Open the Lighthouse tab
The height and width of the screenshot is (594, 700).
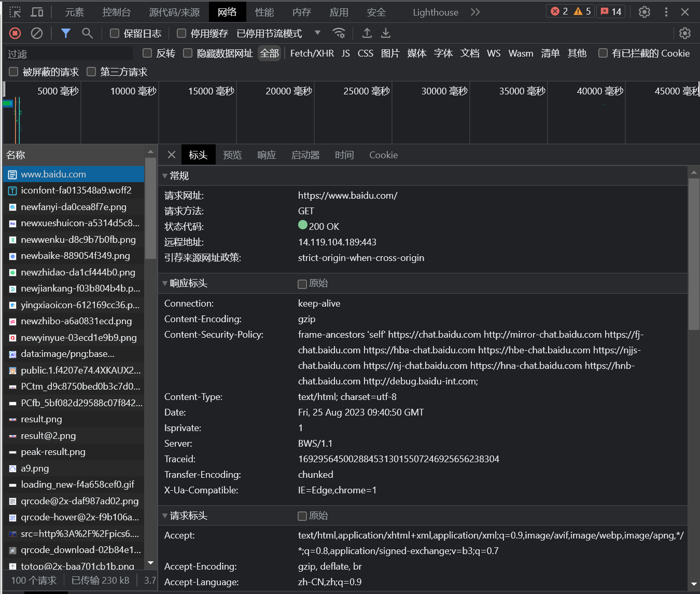(x=436, y=12)
